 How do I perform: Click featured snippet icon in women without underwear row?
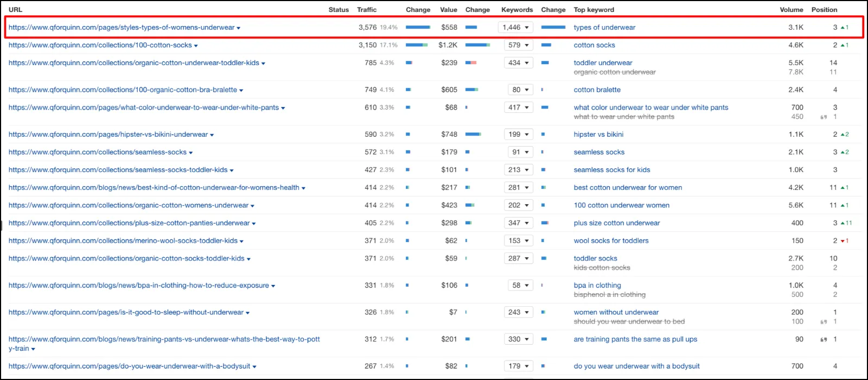(824, 322)
